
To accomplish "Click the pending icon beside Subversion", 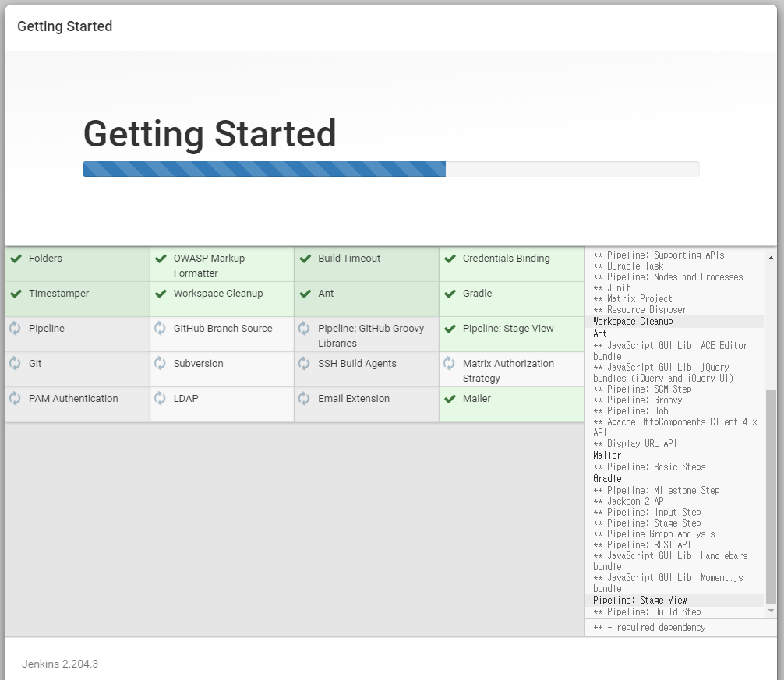I will pyautogui.click(x=160, y=363).
